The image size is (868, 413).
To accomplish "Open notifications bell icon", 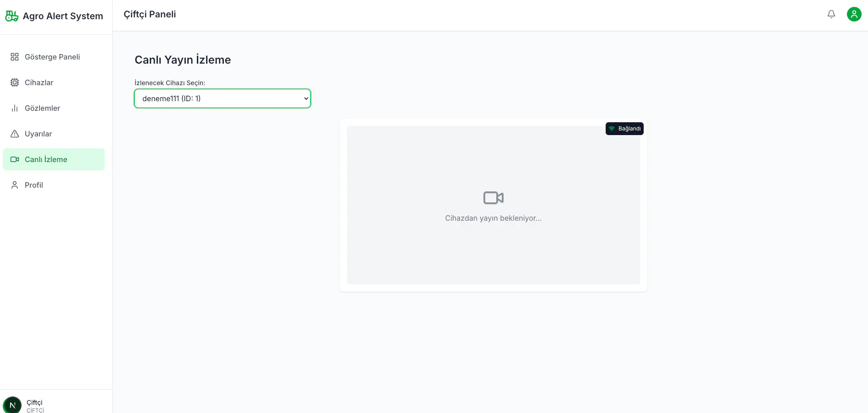I will 831,14.
